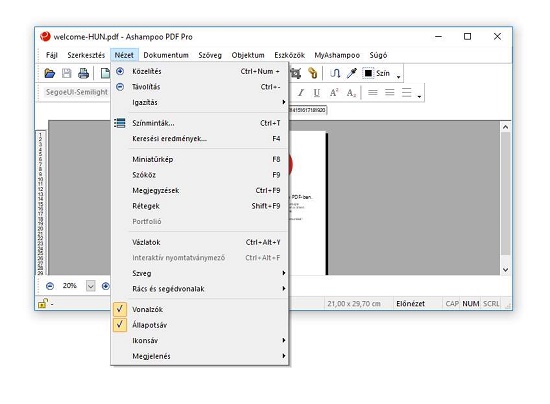
Task: Click the line spacing icon
Action: (407, 93)
